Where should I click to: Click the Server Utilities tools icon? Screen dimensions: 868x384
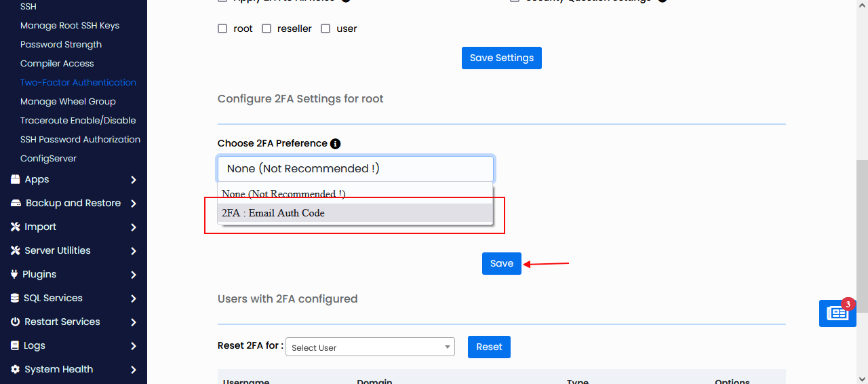click(15, 251)
